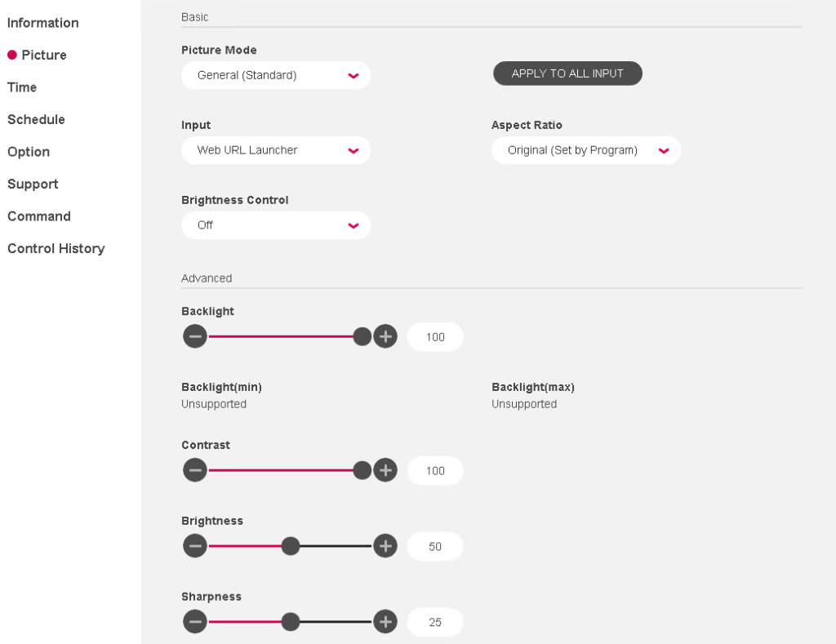836x644 pixels.
Task: Navigate to Control History
Action: [x=56, y=248]
